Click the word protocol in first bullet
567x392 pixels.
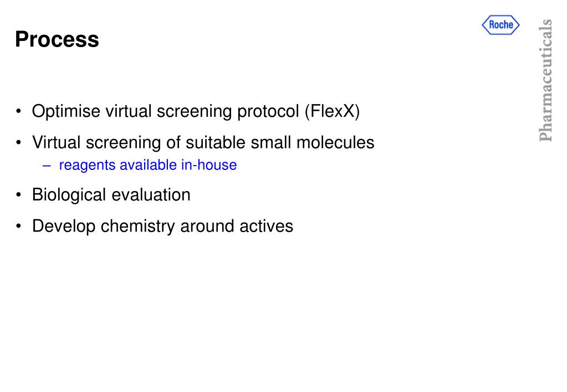tap(268, 111)
